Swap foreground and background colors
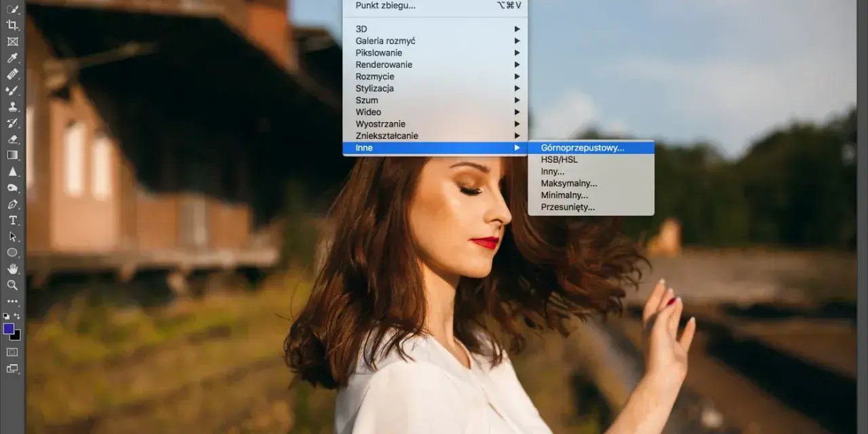Viewport: 868px width, 434px height. (x=18, y=316)
